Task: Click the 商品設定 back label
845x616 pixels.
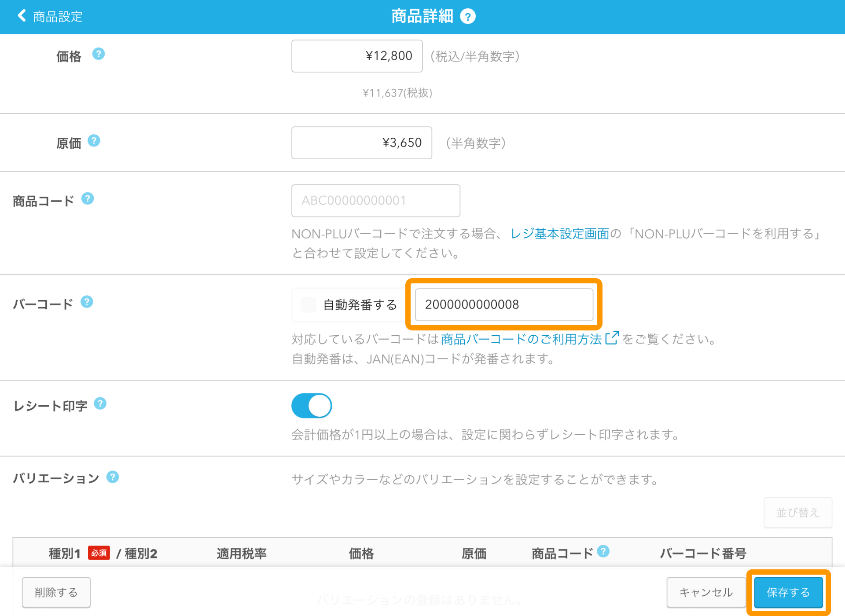Action: (x=58, y=16)
